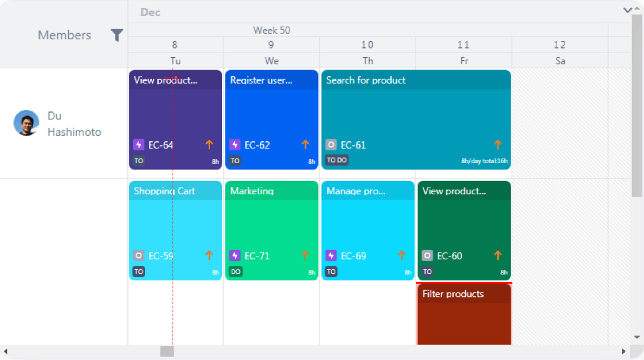This screenshot has height=360, width=644.
Task: Open the Filter products task card
Action: (x=464, y=314)
